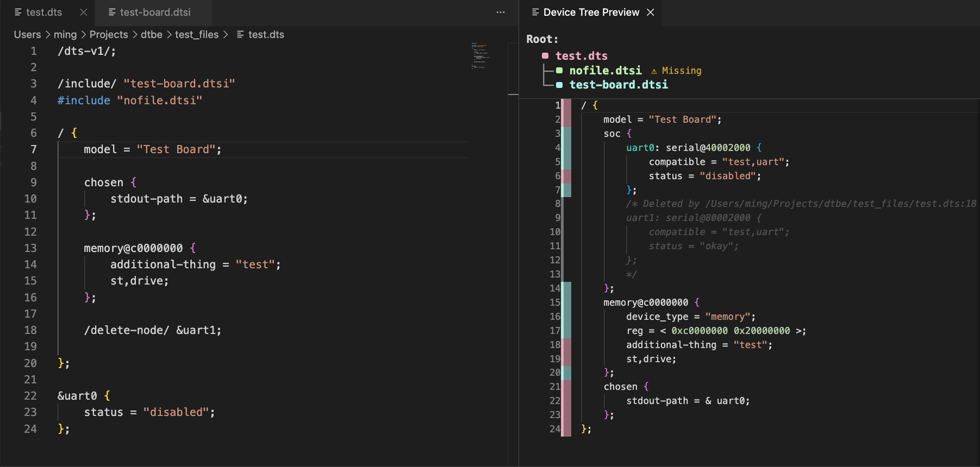Click the status = "disabled" line in editor
The height and width of the screenshot is (467, 980).
149,412
